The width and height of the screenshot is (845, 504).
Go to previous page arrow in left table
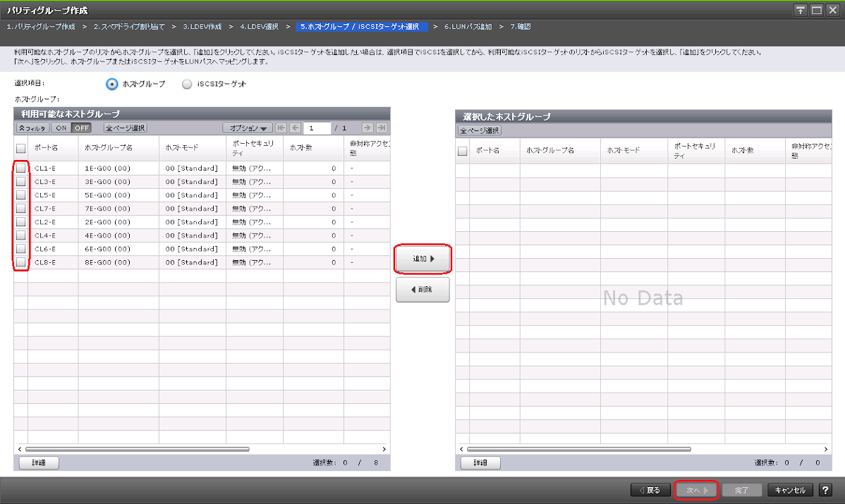(296, 128)
